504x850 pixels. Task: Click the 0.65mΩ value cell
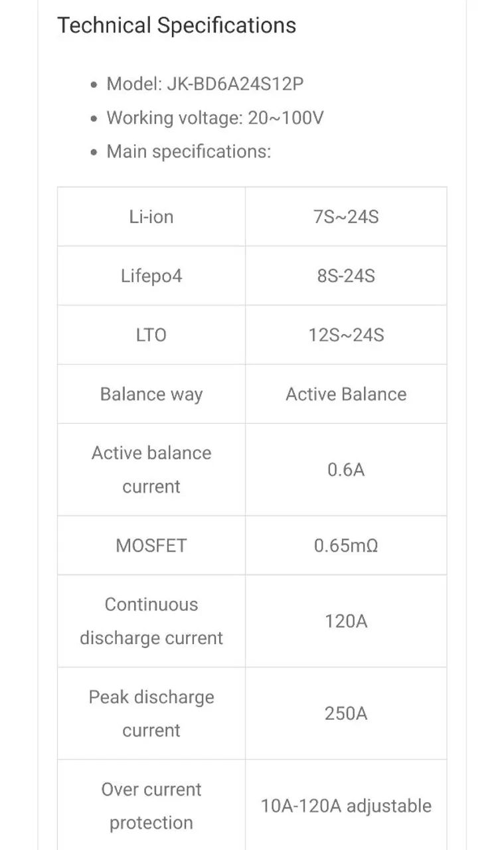[x=346, y=545]
